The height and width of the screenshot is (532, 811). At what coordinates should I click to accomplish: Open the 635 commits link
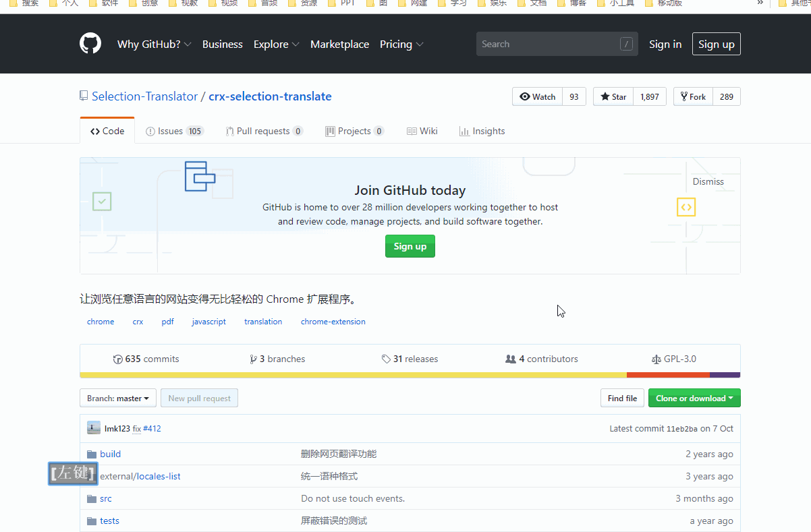[146, 359]
